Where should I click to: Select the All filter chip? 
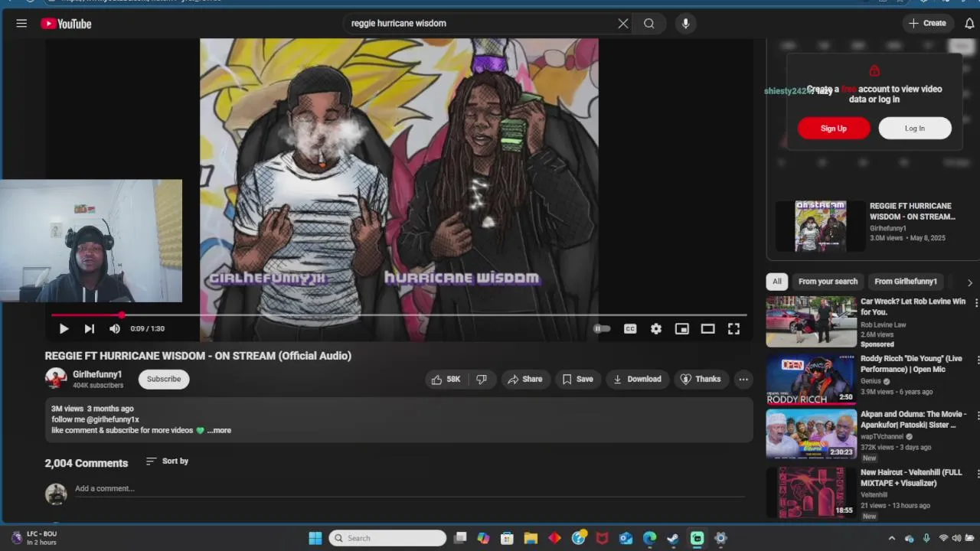(777, 282)
